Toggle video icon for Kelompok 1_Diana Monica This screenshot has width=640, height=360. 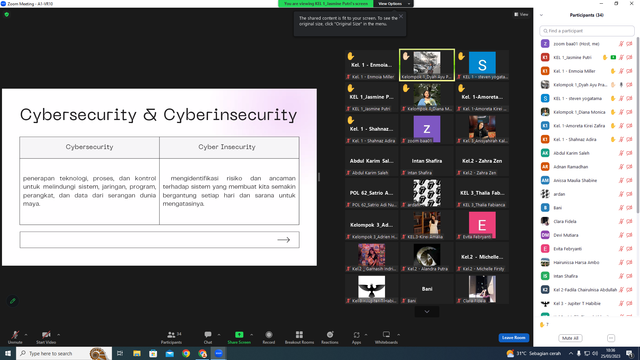[x=629, y=112]
